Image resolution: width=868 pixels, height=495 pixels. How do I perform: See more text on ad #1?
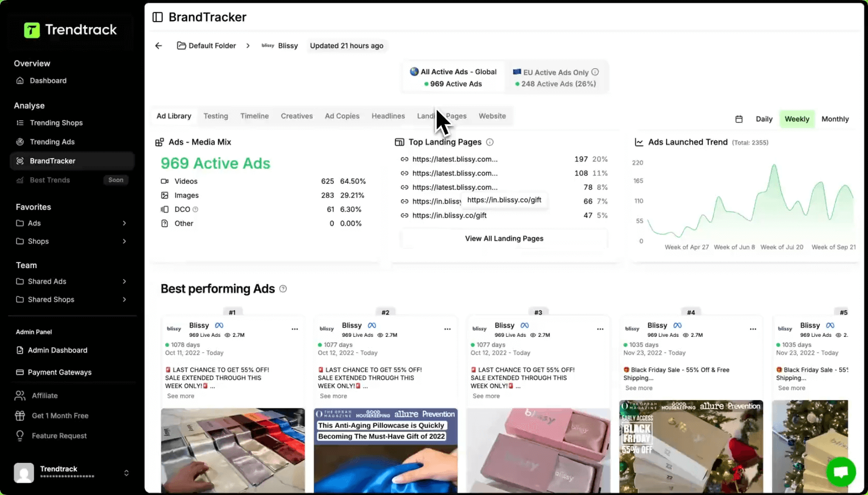pos(181,396)
